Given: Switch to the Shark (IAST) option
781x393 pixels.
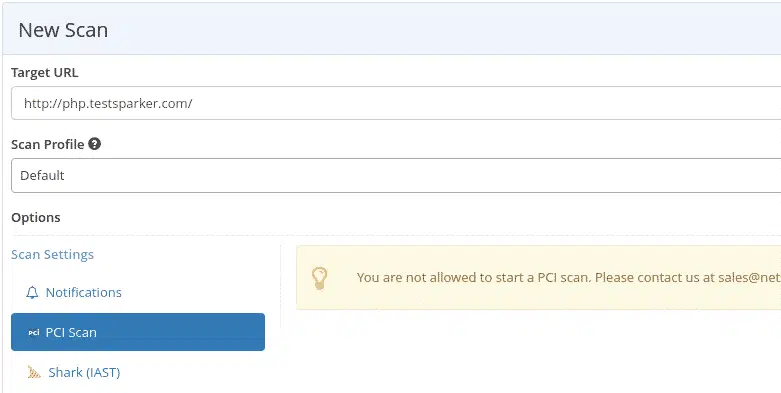Looking at the screenshot, I should 84,373.
